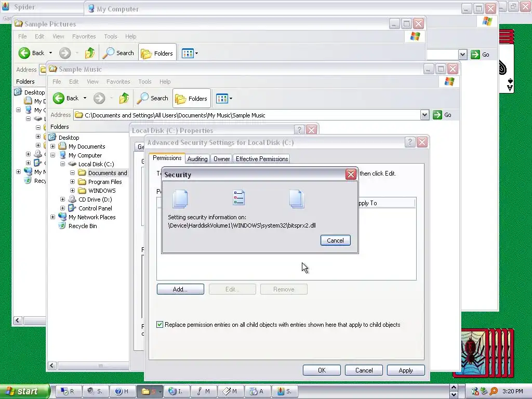This screenshot has width=532, height=399.
Task: Open Sample Music address bar dropdown
Action: (x=424, y=115)
